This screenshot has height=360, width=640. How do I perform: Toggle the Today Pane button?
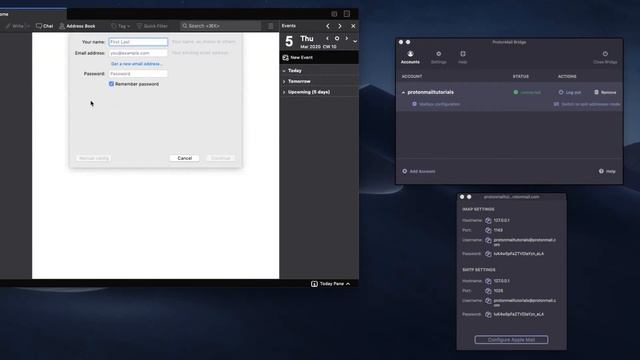pos(331,284)
